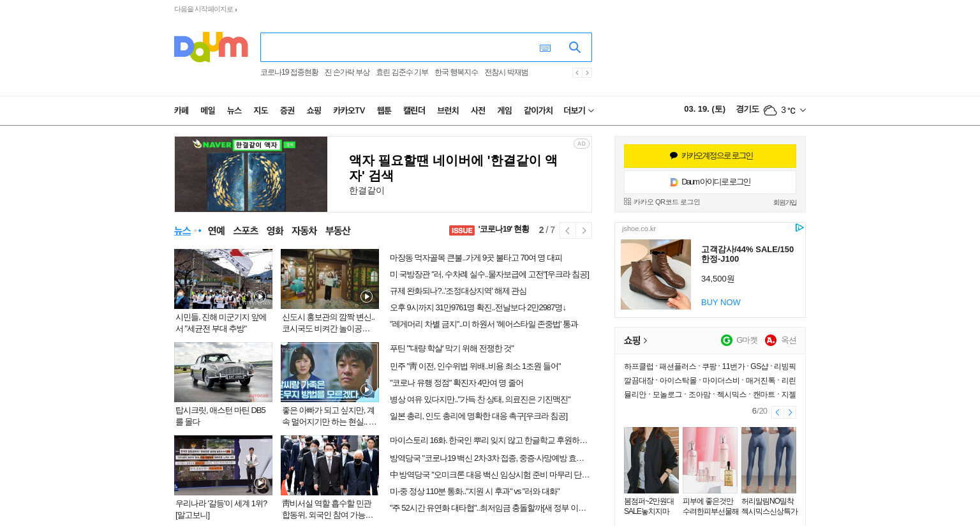Open the 지도 menu
Image resolution: width=980 pixels, height=526 pixels.
click(261, 110)
